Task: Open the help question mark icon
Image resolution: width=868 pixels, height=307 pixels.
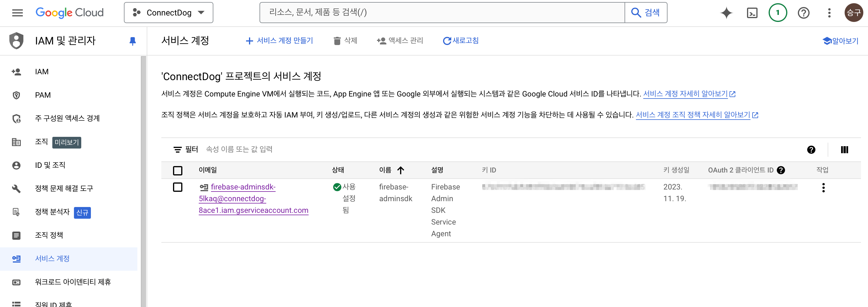Action: coord(803,13)
